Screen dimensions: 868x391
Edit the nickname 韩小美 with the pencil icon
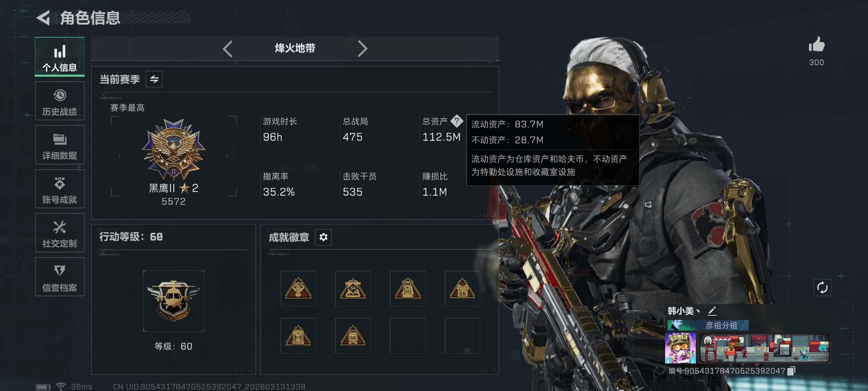712,311
